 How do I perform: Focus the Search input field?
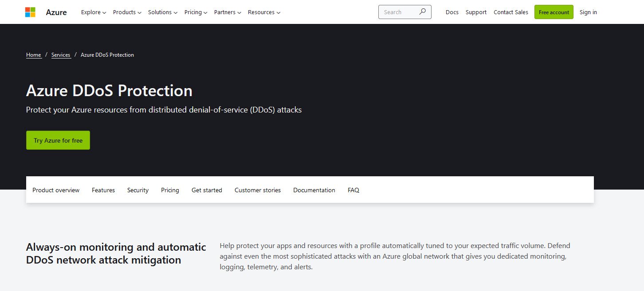pos(404,12)
